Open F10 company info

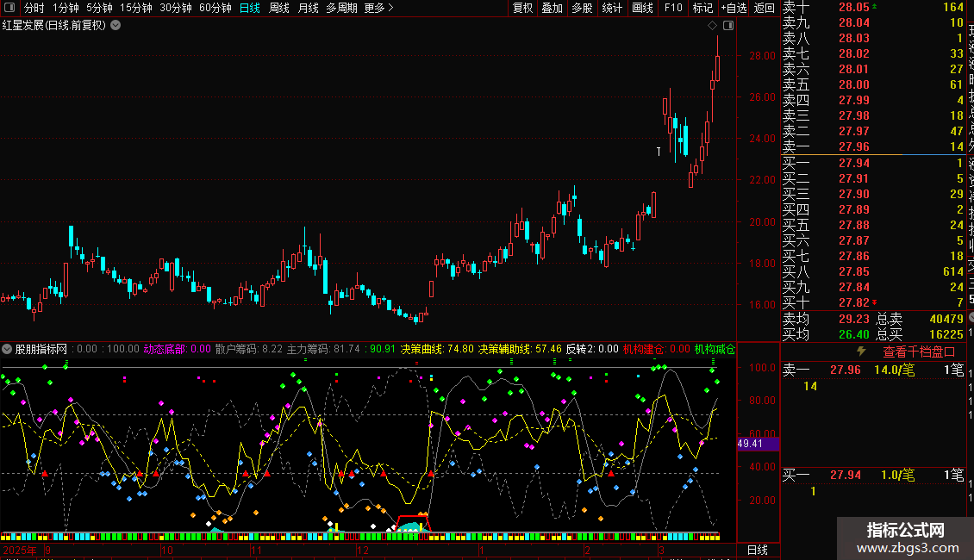(672, 8)
